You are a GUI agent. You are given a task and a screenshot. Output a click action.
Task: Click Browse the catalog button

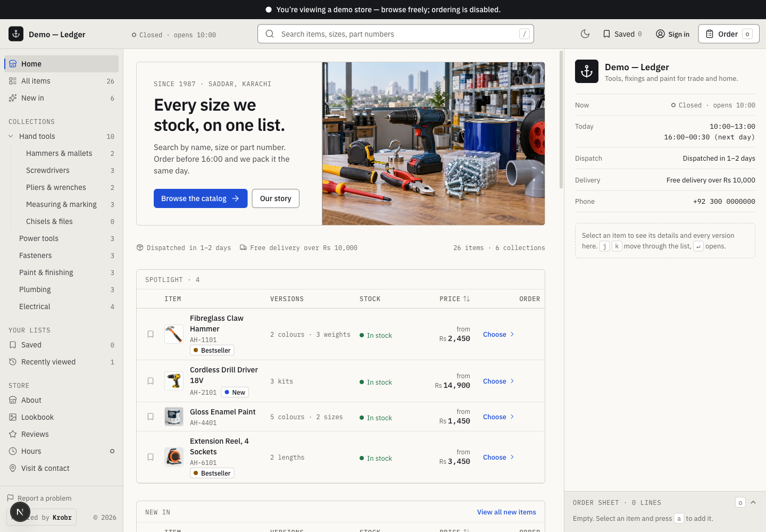[x=201, y=198]
